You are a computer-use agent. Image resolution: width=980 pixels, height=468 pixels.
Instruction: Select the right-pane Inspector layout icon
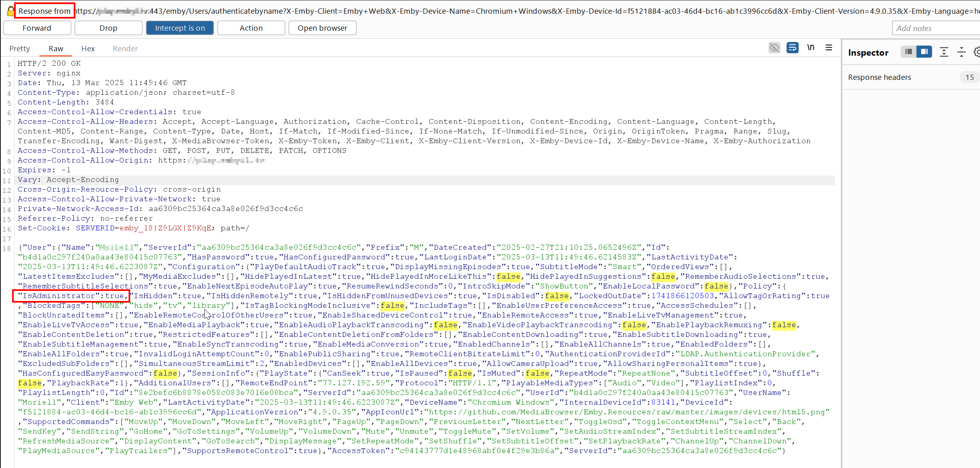coord(924,52)
